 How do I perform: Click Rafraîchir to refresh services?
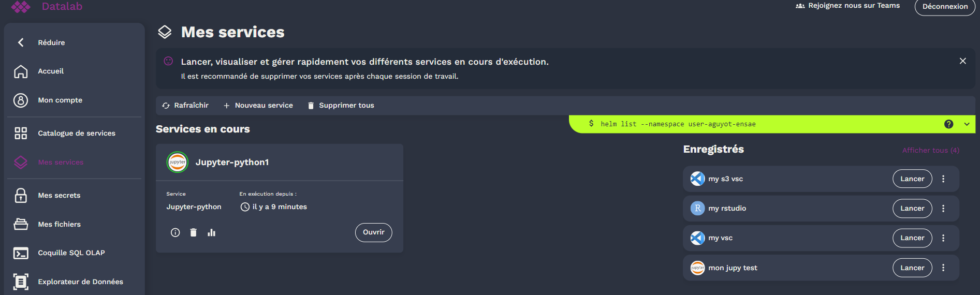coord(185,106)
